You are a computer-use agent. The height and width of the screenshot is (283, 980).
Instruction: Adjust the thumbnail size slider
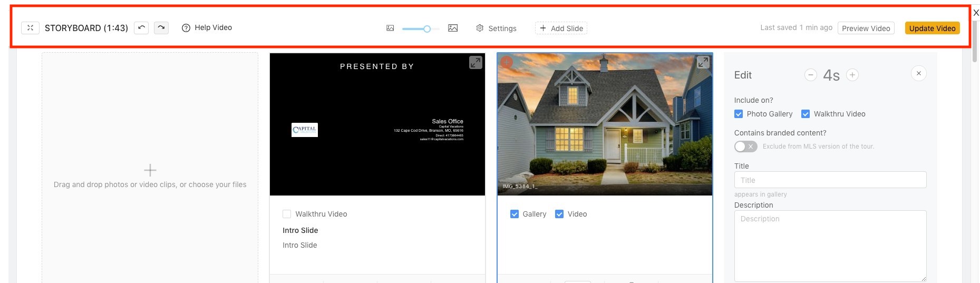pyautogui.click(x=427, y=29)
